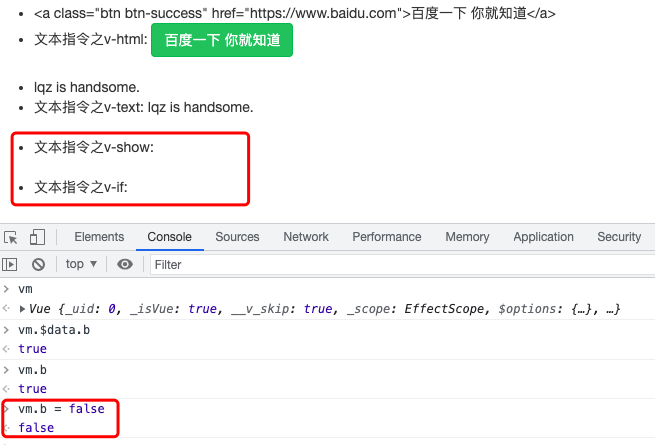Select the Console tab
The height and width of the screenshot is (445, 655).
tap(169, 237)
